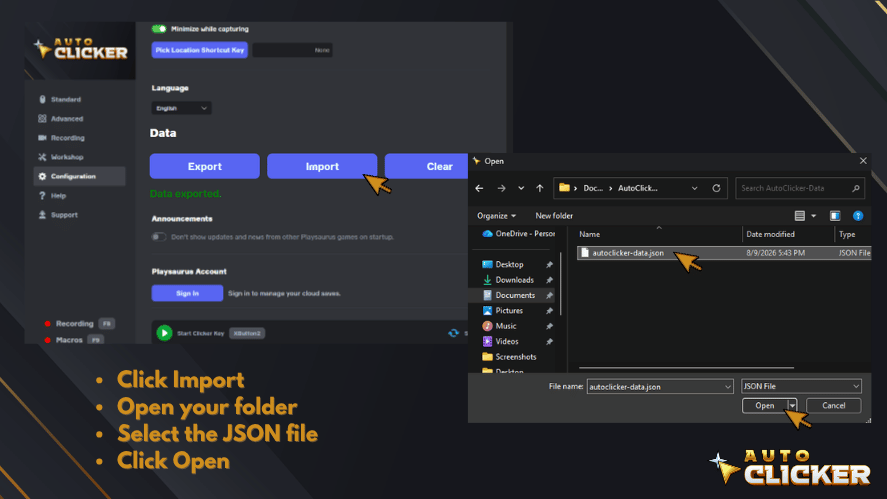Click the horizontal scrollbar in file list
This screenshot has width=887, height=499.
(x=686, y=368)
